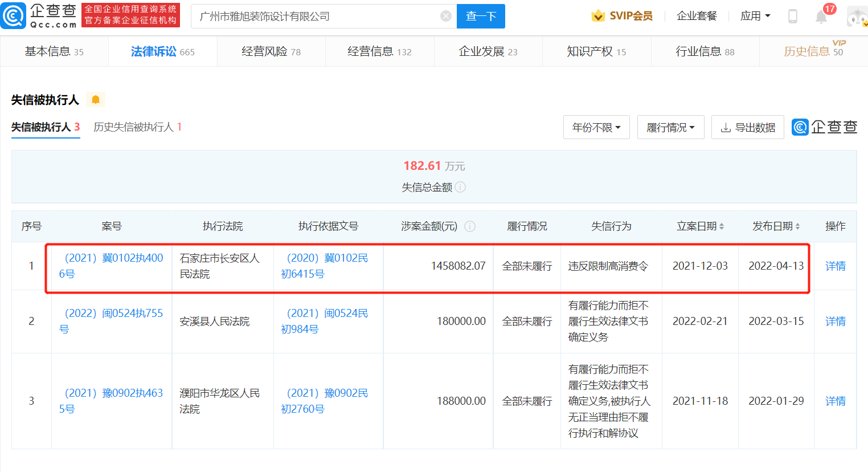Open the 应用 dropdown menu
The width and height of the screenshot is (868, 472).
[x=755, y=16]
